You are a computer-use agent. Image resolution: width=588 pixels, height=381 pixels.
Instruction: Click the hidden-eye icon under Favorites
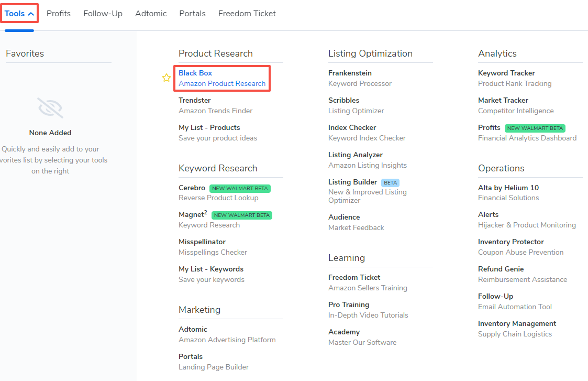click(x=50, y=108)
